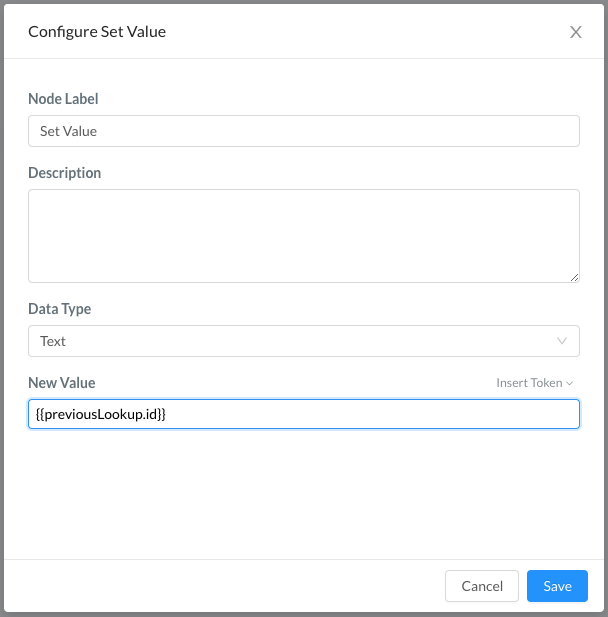Click the New Value field caption
The height and width of the screenshot is (617, 608).
tap(62, 383)
